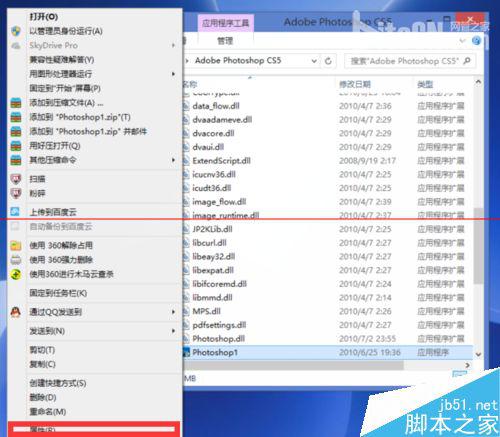Click the SkyDrive Pro cloud icon

(x=16, y=46)
